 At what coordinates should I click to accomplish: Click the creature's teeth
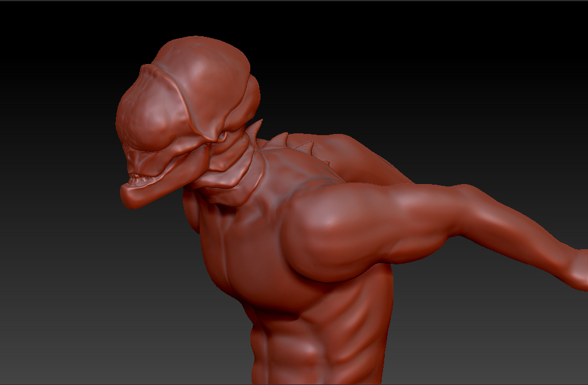tap(140, 178)
